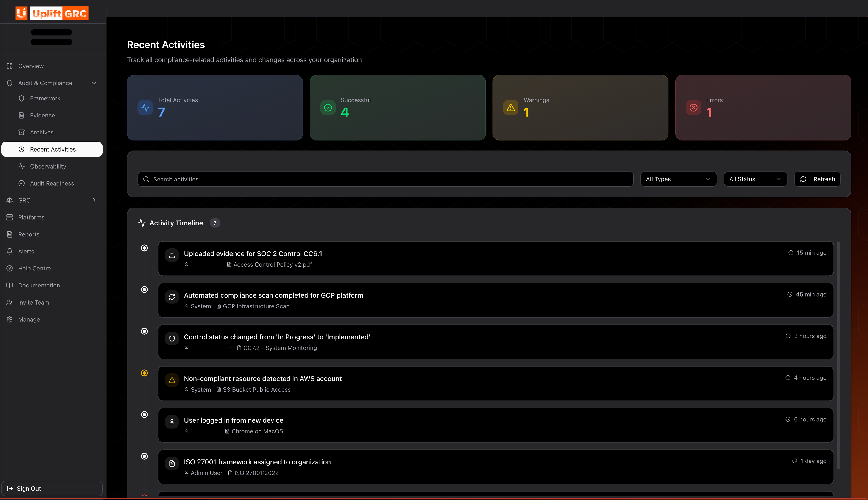Image resolution: width=868 pixels, height=500 pixels.
Task: Click warning icon on Non-compliant resource activity
Action: 172,380
